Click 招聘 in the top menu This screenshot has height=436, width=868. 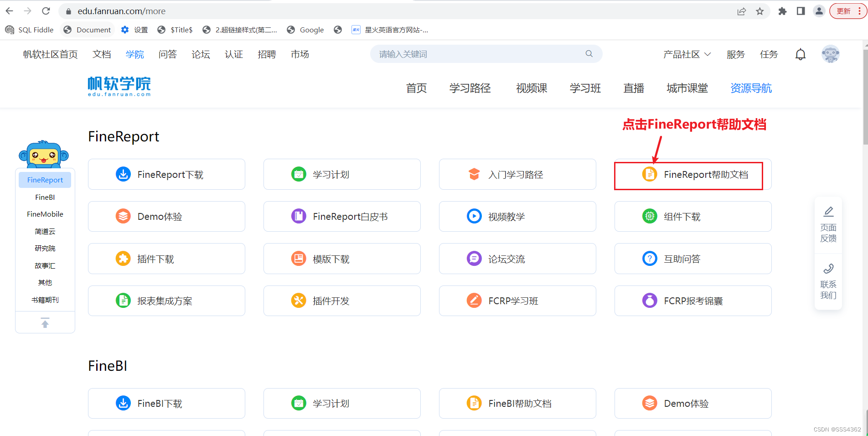[x=267, y=54]
